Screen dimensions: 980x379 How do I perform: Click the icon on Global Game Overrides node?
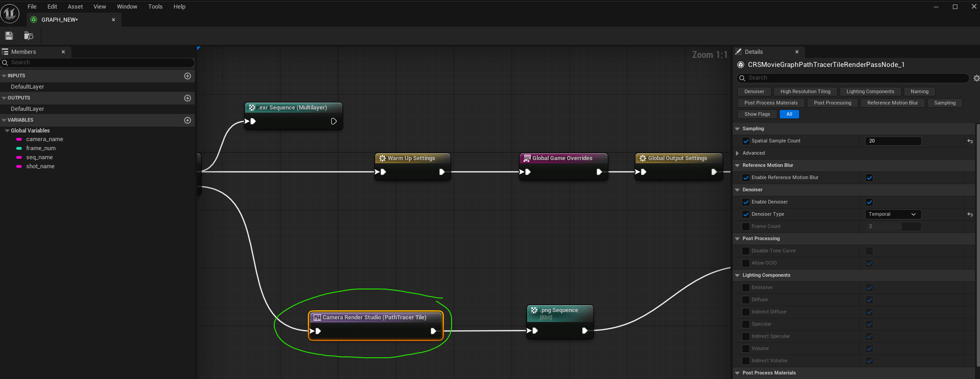527,158
